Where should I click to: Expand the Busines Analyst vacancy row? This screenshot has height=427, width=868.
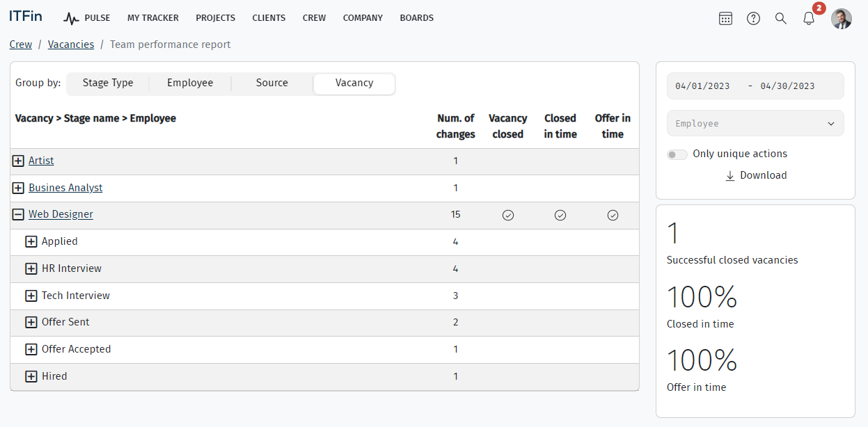tap(18, 188)
